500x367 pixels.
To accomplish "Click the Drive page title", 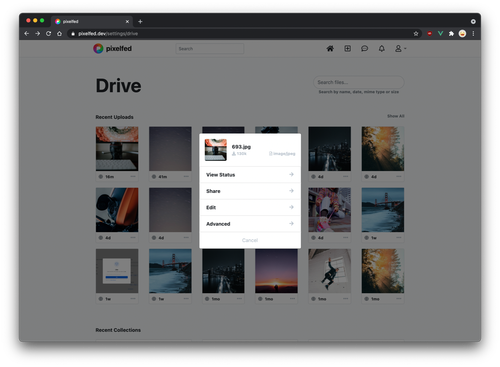I will coord(118,86).
